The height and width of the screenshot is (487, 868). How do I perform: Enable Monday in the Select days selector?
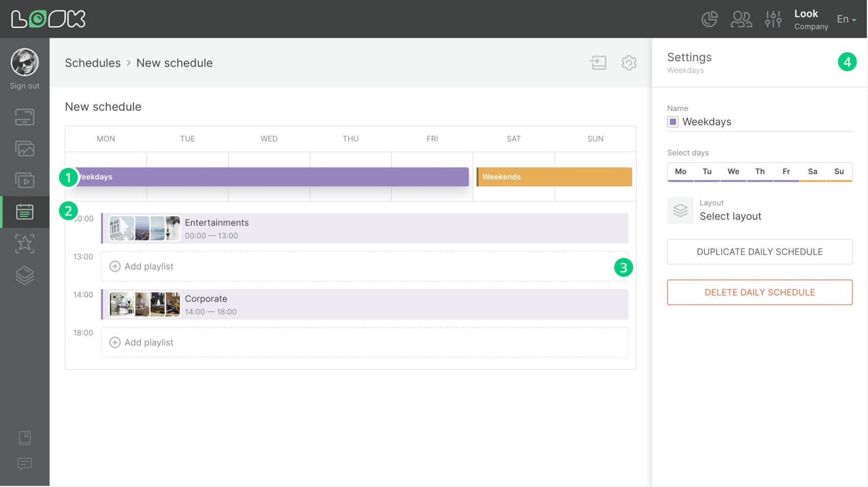(x=680, y=172)
